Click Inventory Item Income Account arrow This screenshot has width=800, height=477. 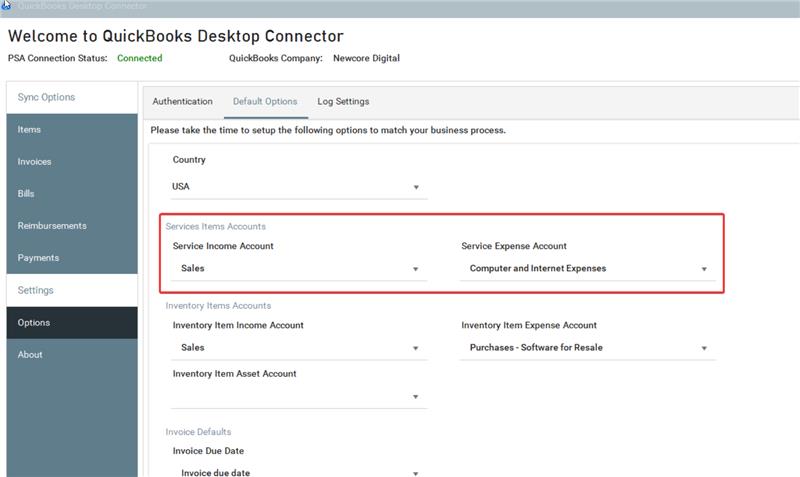(415, 348)
